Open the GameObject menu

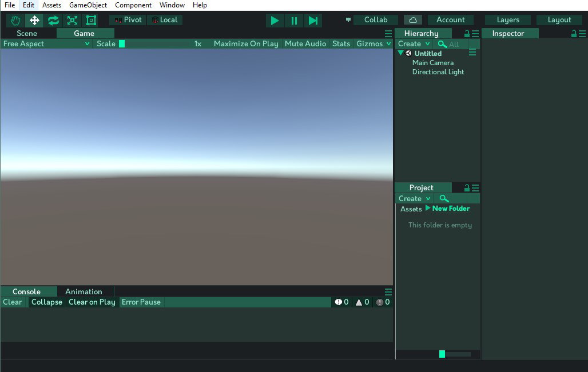pyautogui.click(x=88, y=5)
